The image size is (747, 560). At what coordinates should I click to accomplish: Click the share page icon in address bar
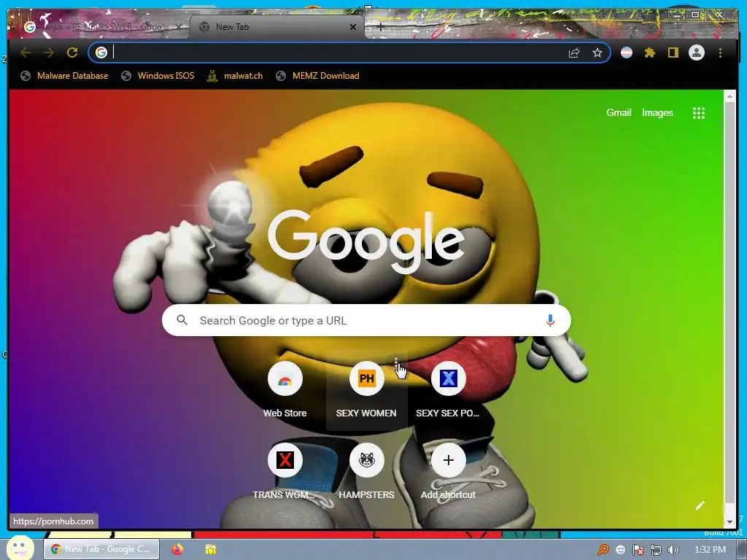tap(574, 52)
